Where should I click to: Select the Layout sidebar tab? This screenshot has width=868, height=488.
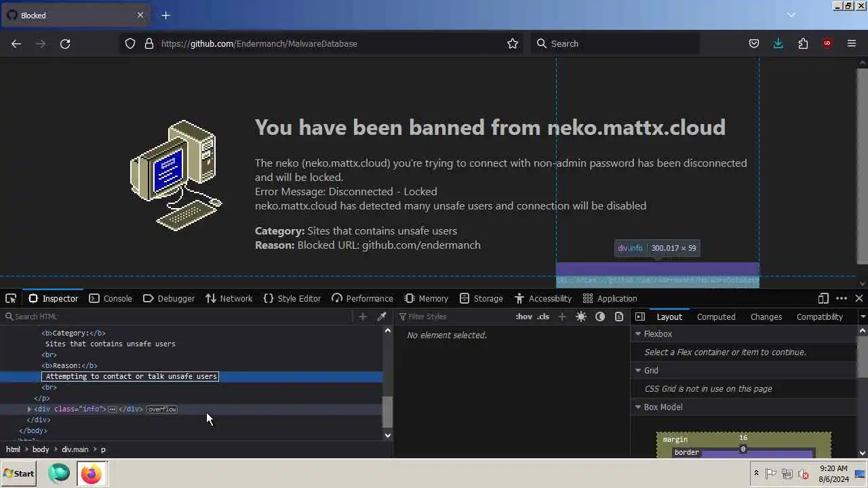(x=669, y=317)
